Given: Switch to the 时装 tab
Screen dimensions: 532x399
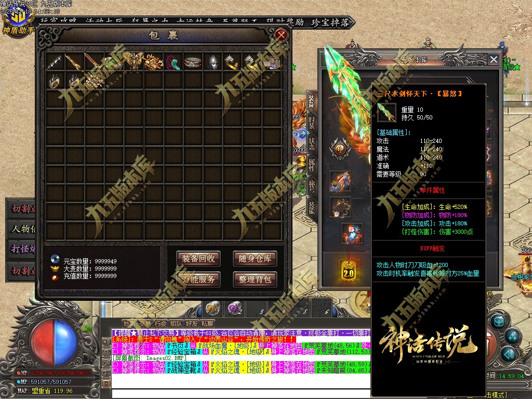Looking at the screenshot, I should coord(311,123).
